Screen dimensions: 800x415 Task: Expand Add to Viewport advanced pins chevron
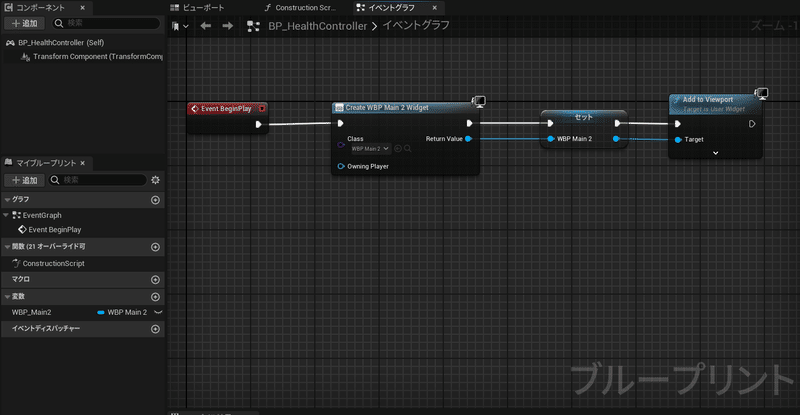tap(715, 153)
